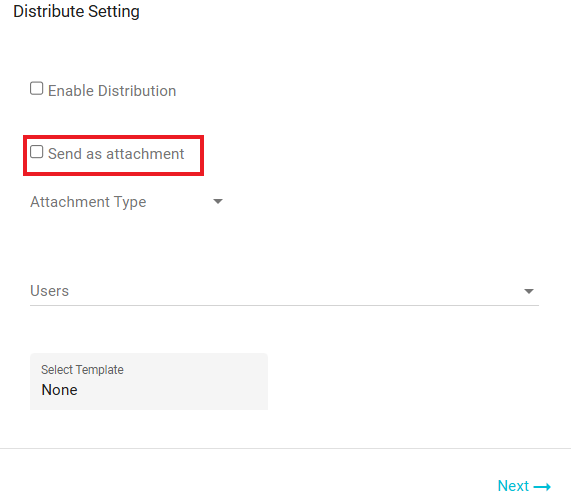This screenshot has height=500, width=578.
Task: Go to the next step via Next
Action: point(524,486)
